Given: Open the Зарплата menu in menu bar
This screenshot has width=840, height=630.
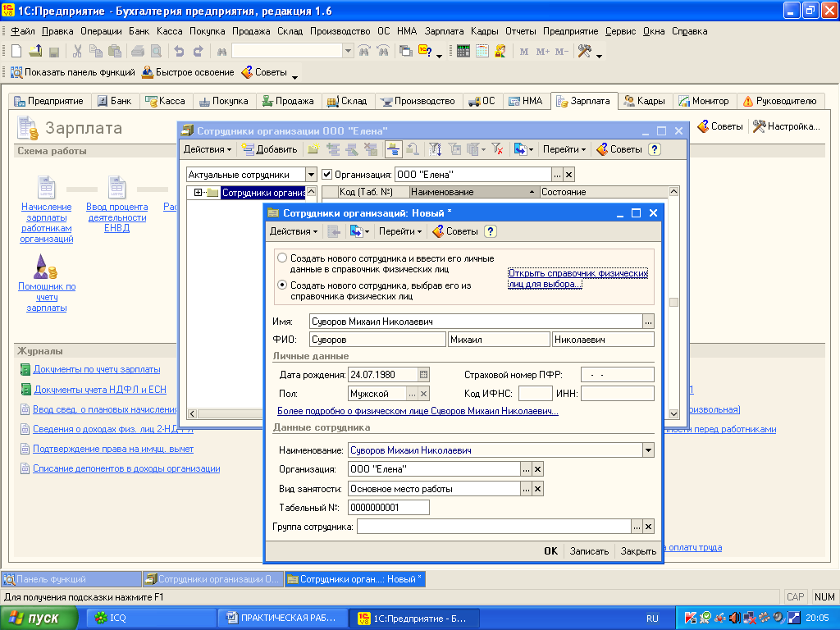Looking at the screenshot, I should coord(444,31).
